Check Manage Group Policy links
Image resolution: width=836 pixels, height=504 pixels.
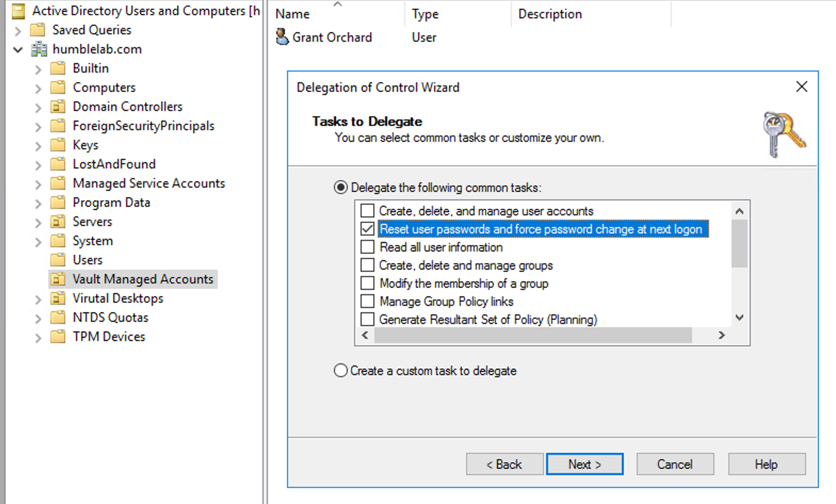click(x=367, y=302)
